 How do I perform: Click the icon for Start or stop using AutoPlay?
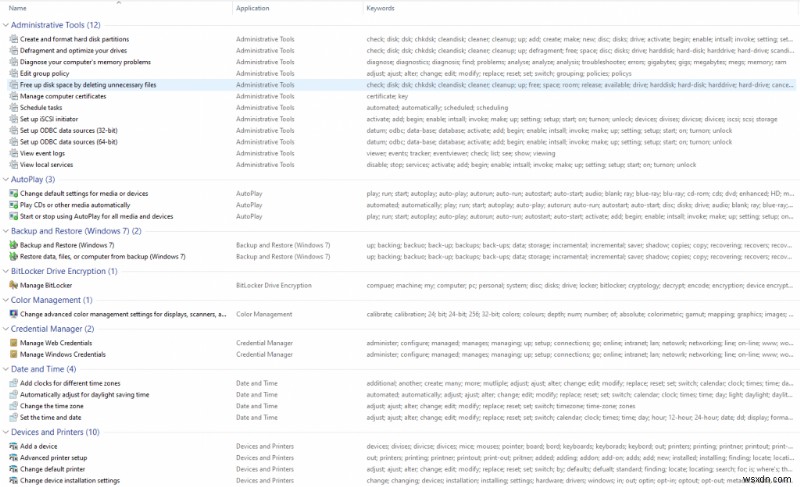[x=14, y=216]
